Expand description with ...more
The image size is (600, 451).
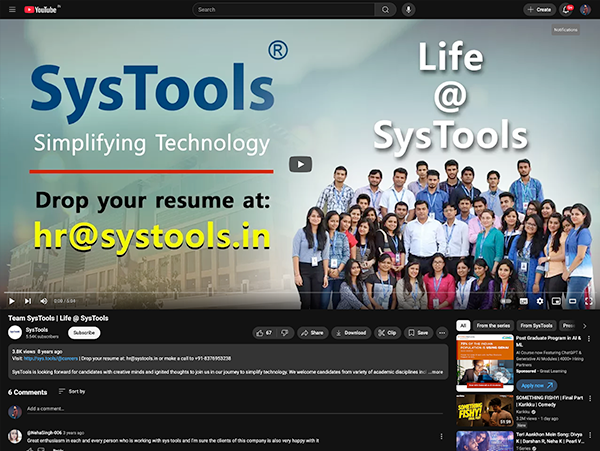[x=435, y=372]
